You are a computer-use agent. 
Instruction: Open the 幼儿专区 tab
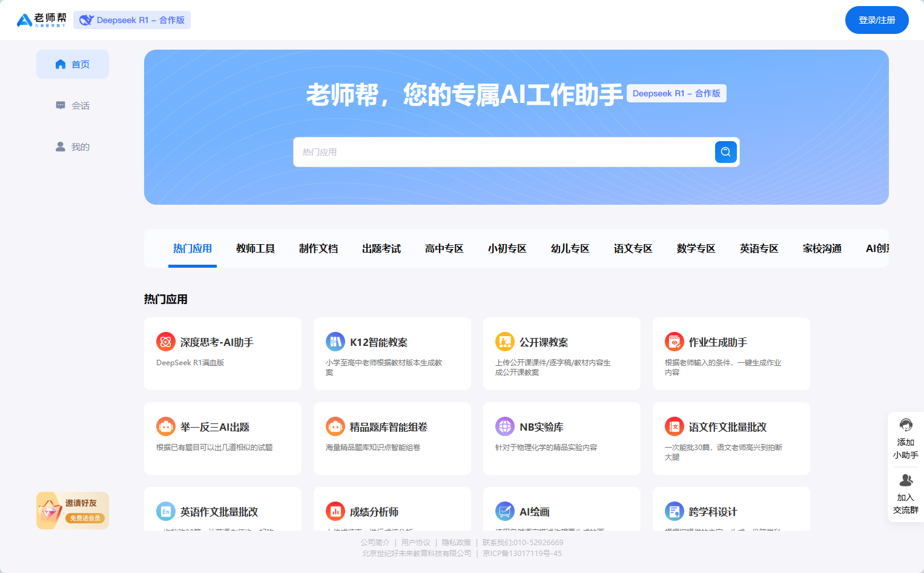(x=570, y=248)
